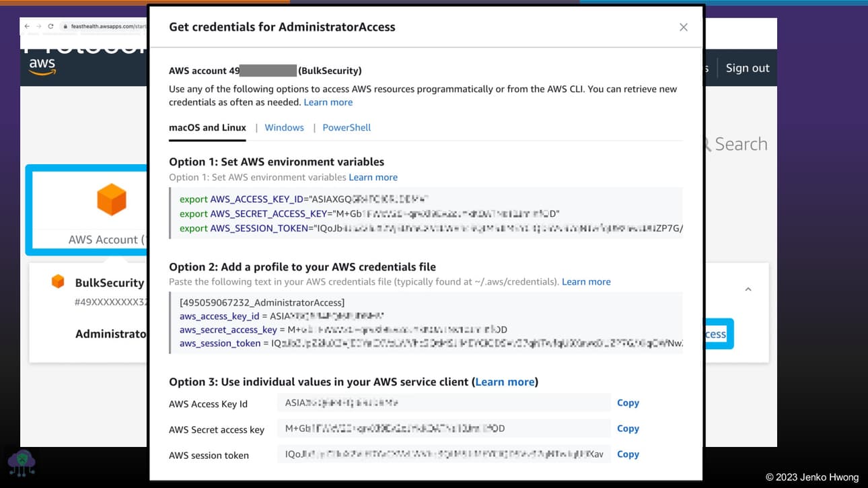Click the AWS account BulkSecurity heading in dialog
This screenshot has width=868, height=488.
[265, 70]
